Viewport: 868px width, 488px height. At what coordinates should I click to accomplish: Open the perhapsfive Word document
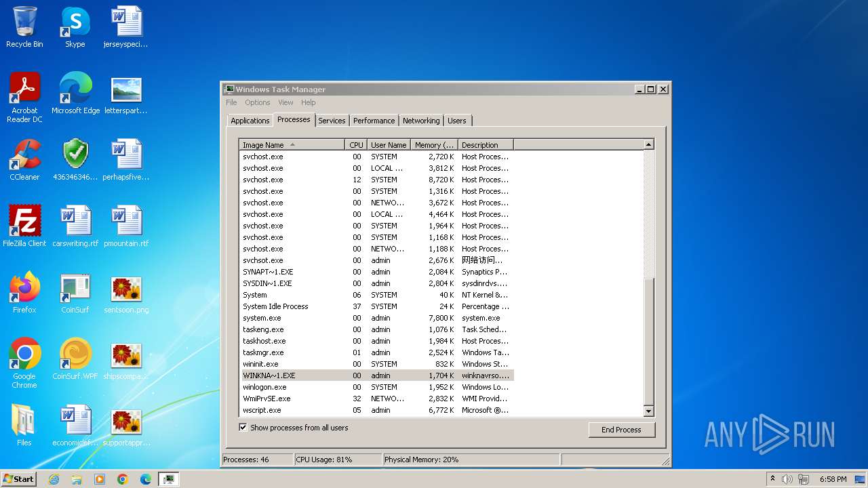coord(126,160)
